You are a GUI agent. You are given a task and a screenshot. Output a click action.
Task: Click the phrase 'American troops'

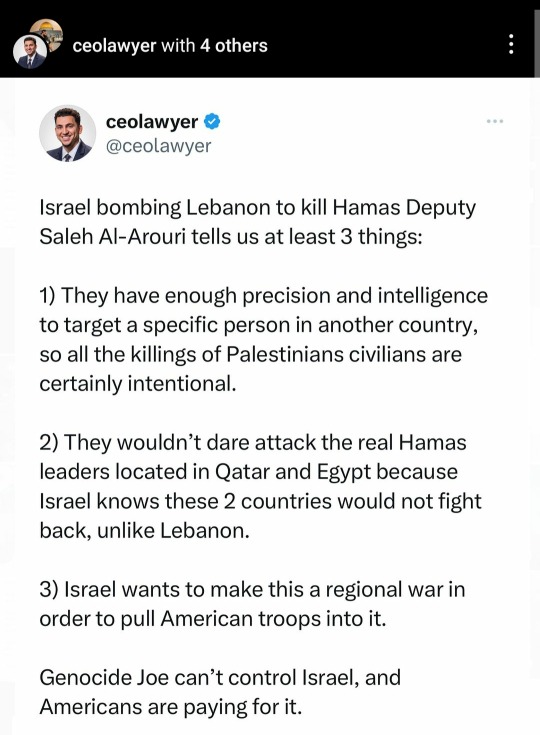[x=240, y=619]
